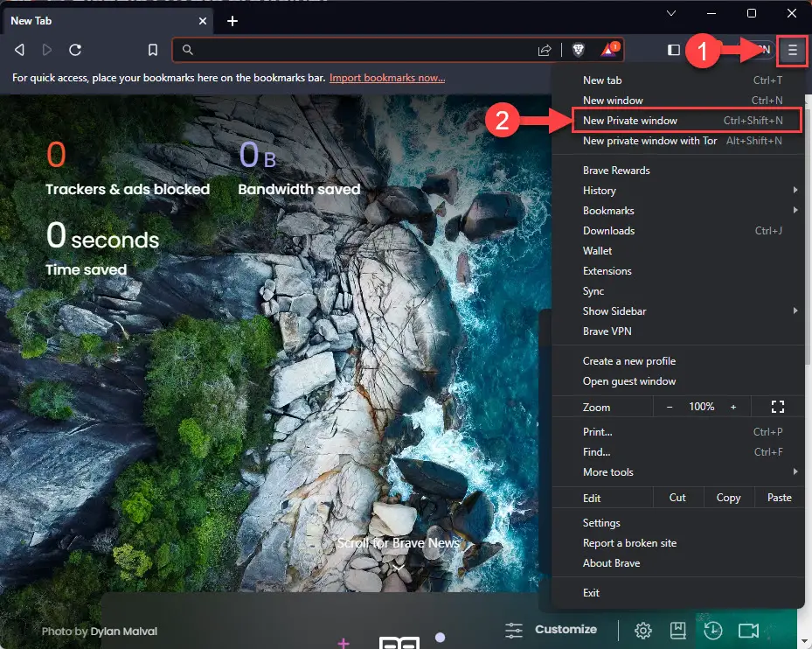Click the Import bookmarks now link
Viewport: 812px width, 649px height.
point(386,78)
